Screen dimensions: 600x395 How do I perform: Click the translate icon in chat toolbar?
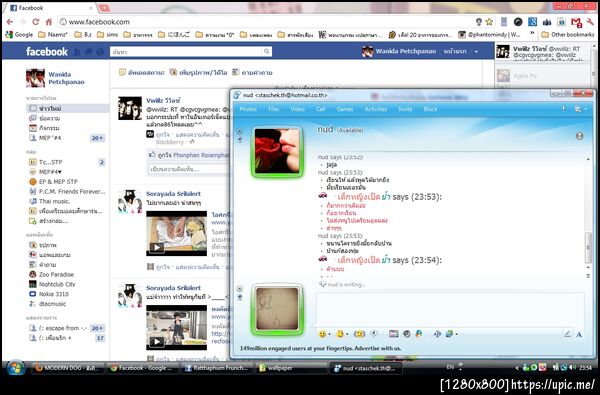437,334
